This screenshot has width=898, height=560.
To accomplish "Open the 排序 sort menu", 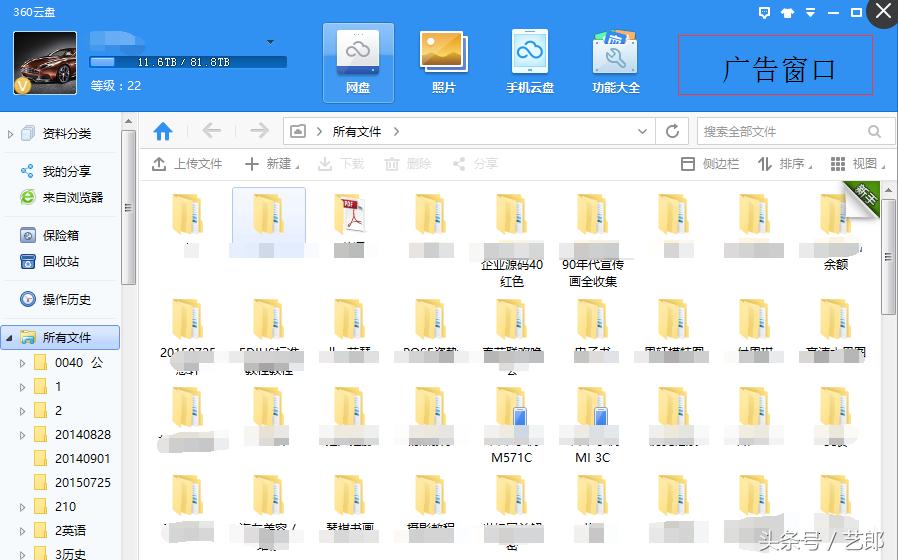I will (785, 164).
